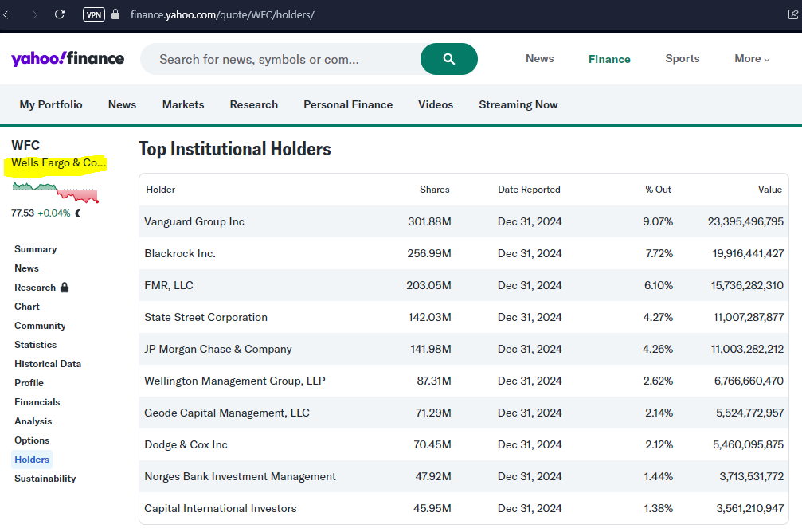802x532 pixels.
Task: Open the Research menu in navigation bar
Action: click(x=254, y=104)
